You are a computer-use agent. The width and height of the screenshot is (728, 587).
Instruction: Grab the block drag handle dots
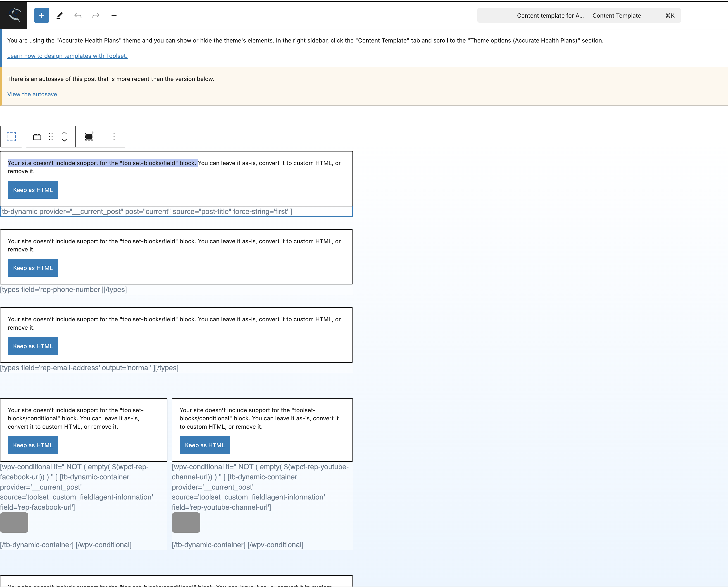pos(51,137)
